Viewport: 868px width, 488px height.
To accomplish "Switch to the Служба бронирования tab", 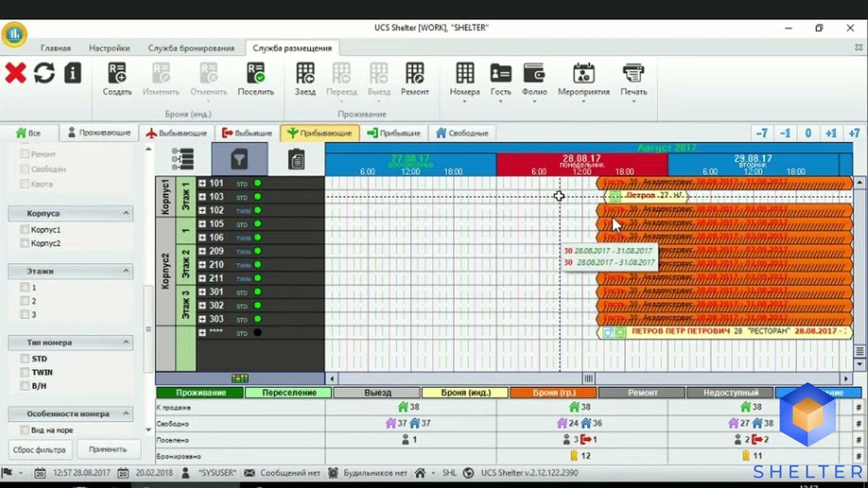I will 191,48.
